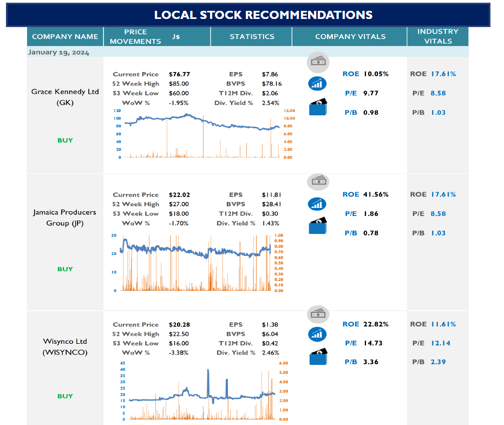Click the $76.77 current price value
The image size is (504, 425).
tap(179, 74)
